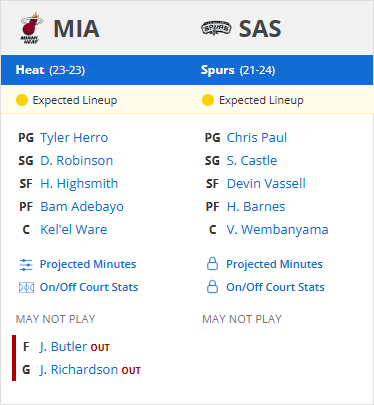This screenshot has width=374, height=405.
Task: Click the MIA team abbreviation header
Action: pyautogui.click(x=76, y=29)
